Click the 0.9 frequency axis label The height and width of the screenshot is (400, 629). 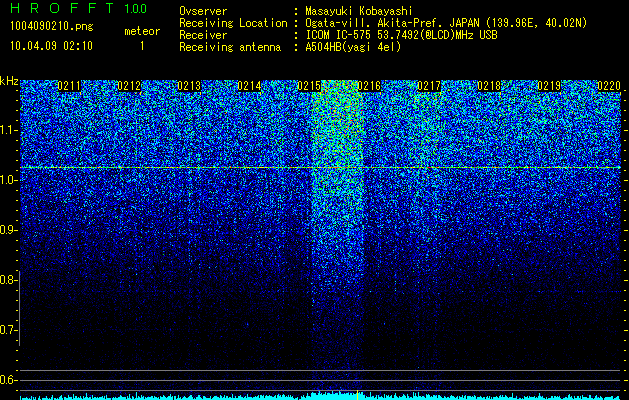pyautogui.click(x=8, y=230)
